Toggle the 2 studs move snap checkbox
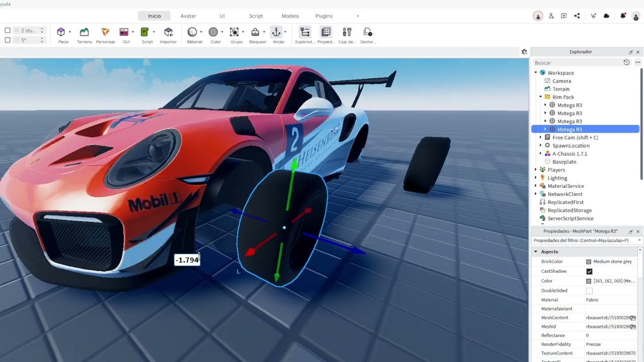The height and width of the screenshot is (362, 644). pos(8,31)
